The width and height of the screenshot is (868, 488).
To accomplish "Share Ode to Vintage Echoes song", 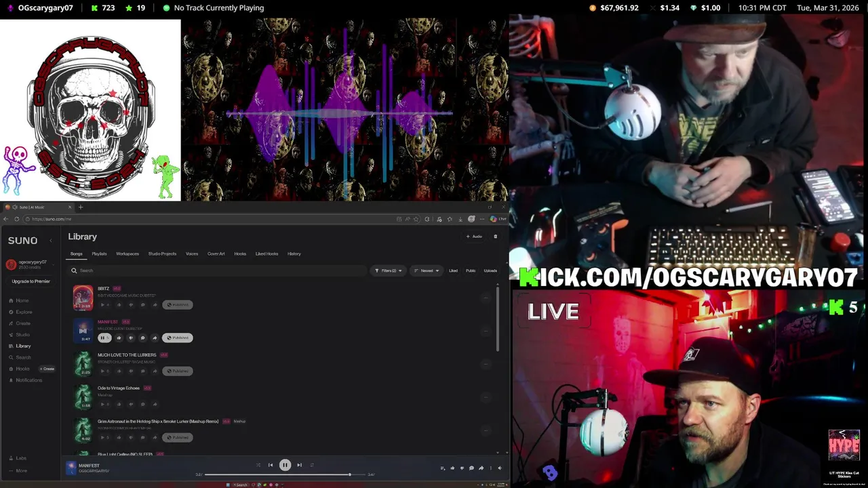I will (x=155, y=404).
